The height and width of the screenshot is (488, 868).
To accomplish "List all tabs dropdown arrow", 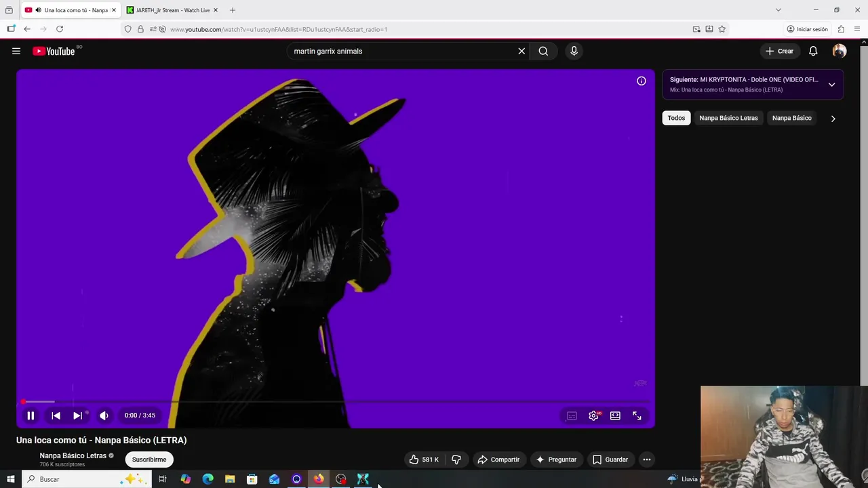I will point(778,10).
